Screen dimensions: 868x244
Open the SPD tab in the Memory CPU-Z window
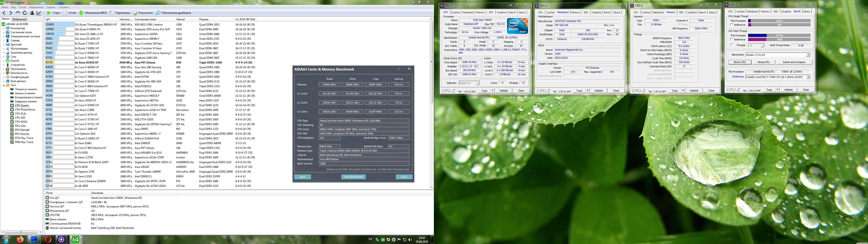point(681,12)
